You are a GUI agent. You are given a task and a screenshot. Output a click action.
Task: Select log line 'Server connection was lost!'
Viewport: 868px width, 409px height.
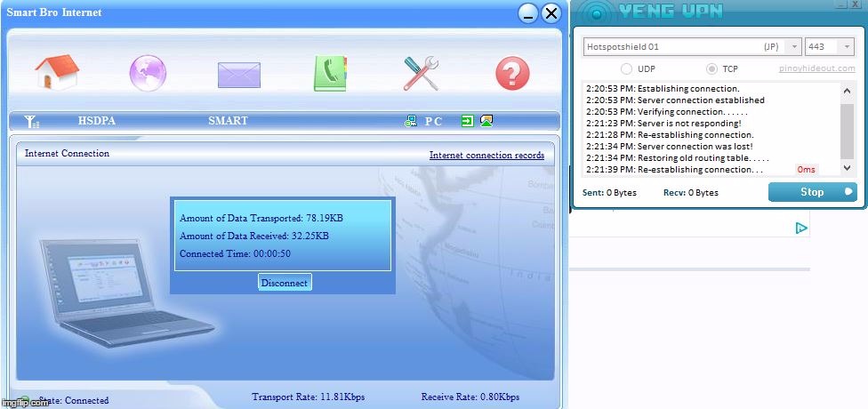click(670, 147)
